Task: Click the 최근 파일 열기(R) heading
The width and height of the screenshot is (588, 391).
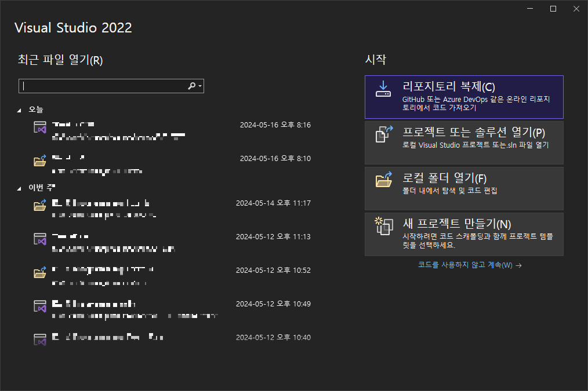Action: (x=60, y=60)
